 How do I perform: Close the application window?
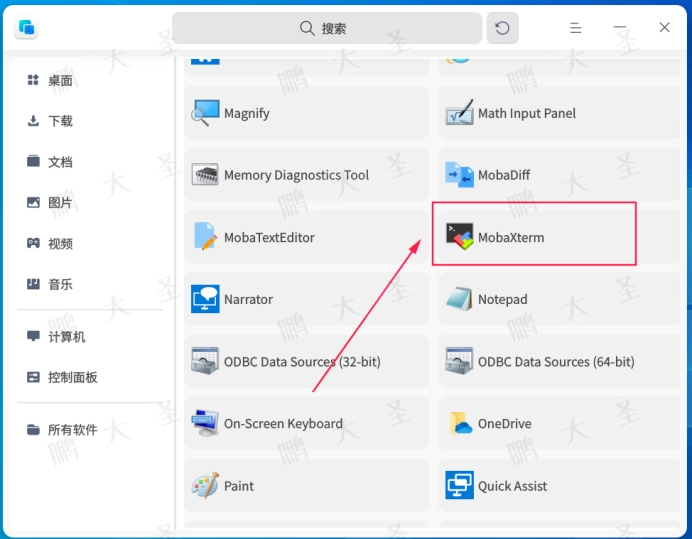[664, 27]
